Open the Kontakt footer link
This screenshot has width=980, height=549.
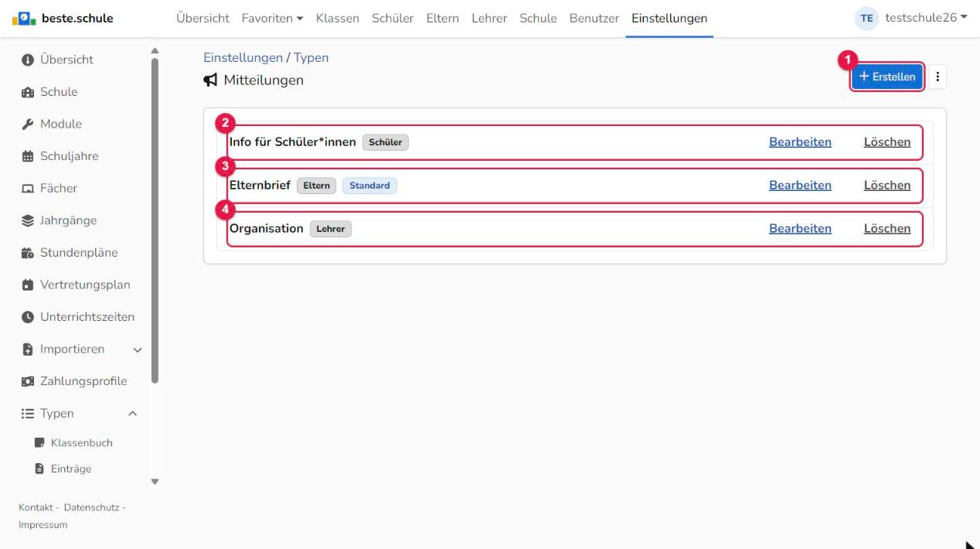pos(36,507)
